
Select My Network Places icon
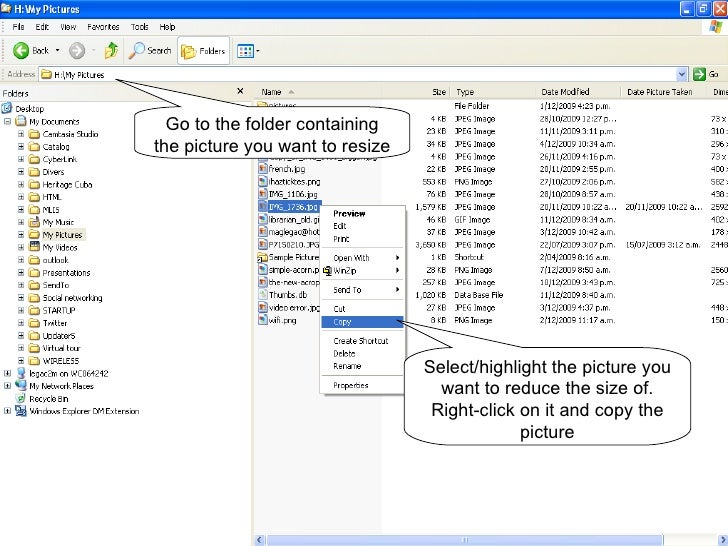(x=20, y=385)
